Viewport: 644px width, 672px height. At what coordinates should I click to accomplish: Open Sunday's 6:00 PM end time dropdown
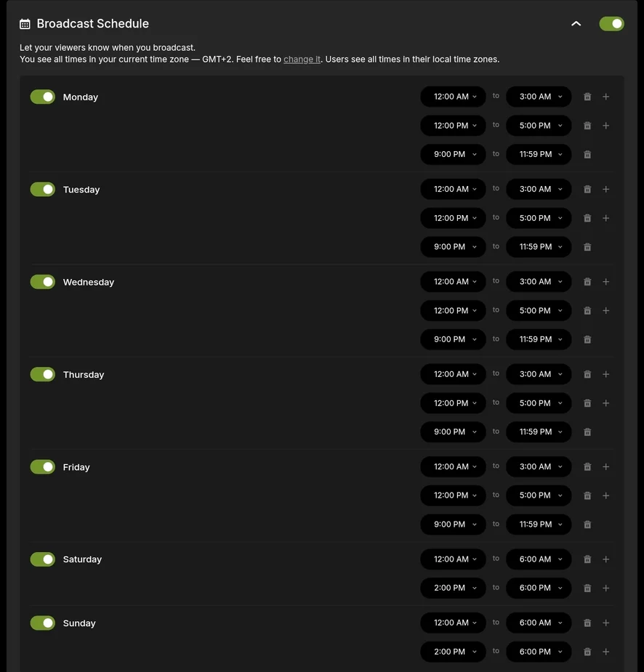point(539,652)
